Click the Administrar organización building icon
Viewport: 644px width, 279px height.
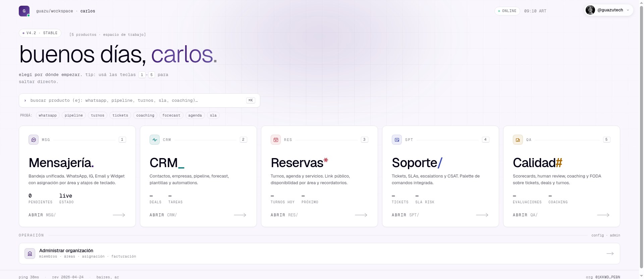click(x=30, y=254)
